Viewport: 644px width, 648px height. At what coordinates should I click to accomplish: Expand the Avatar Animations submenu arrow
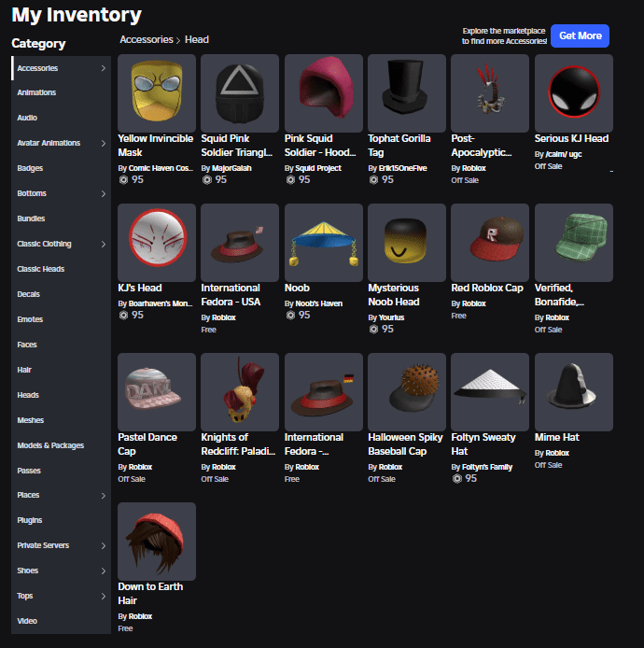point(104,144)
